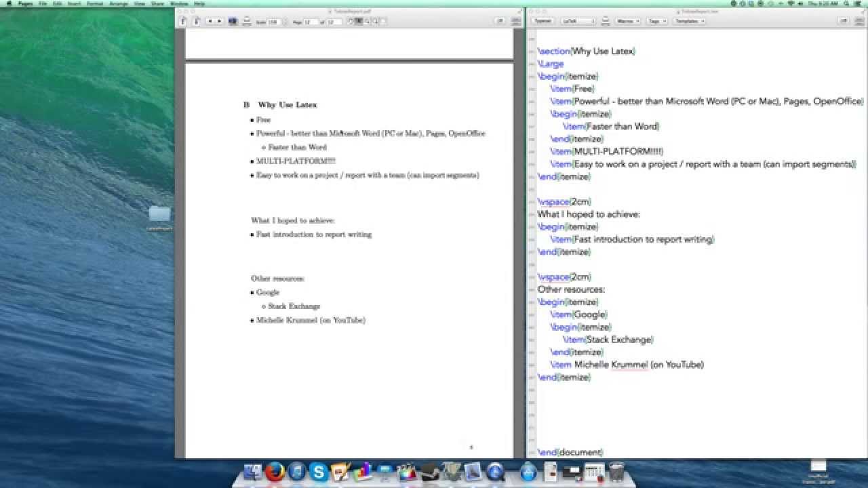Viewport: 868px width, 488px height.
Task: Click the \item{Google} source line
Action: tap(579, 314)
